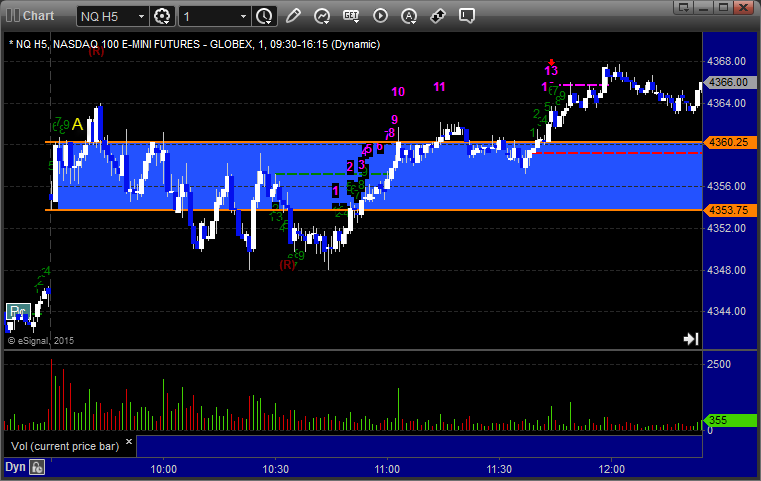Click the 4348.00 price axis label
The width and height of the screenshot is (761, 481).
727,270
